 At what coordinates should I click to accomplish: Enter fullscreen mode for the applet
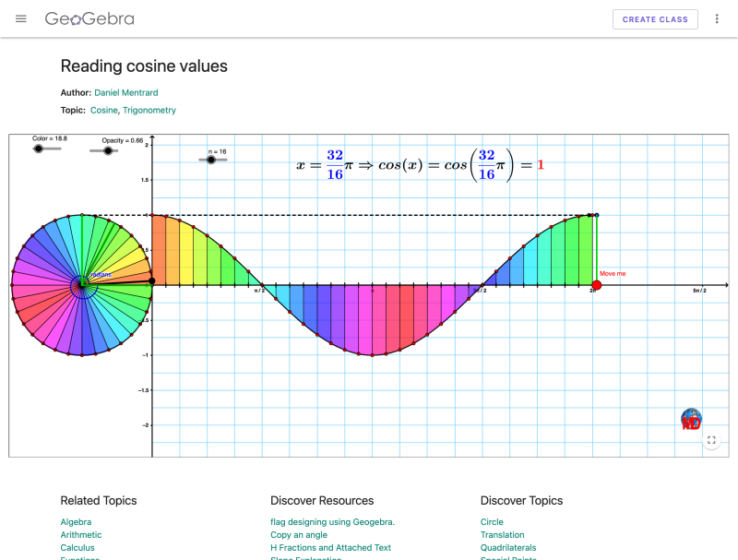click(711, 440)
